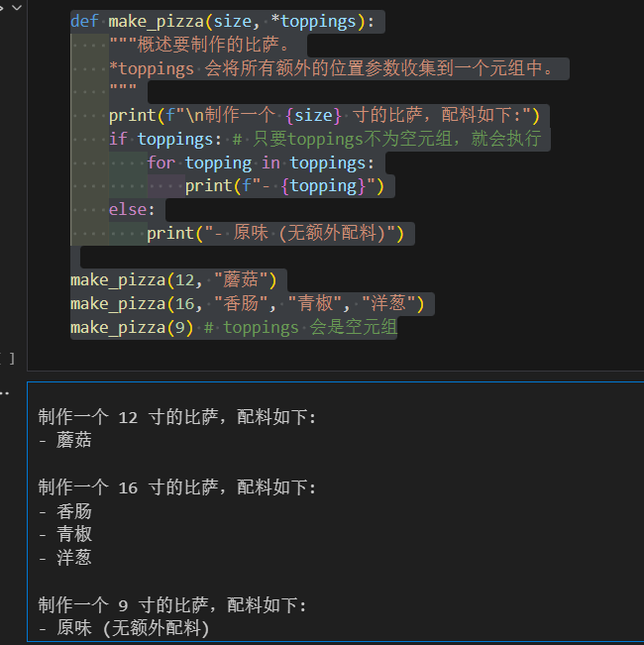Open the run cell options chevron dropdown

[x=17, y=7]
